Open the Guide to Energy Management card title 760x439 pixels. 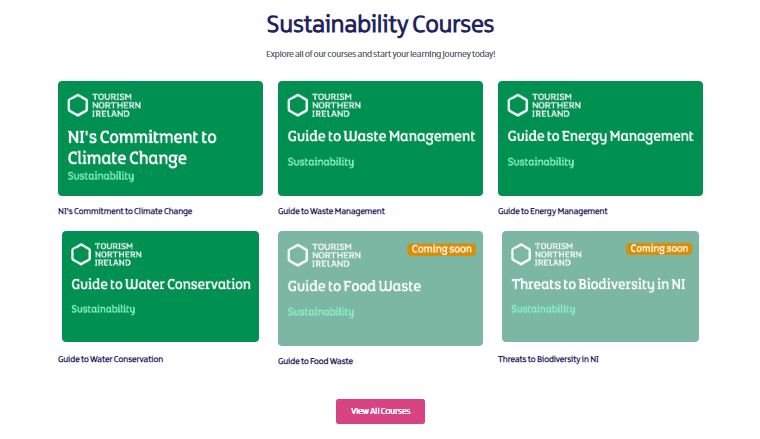pos(600,136)
